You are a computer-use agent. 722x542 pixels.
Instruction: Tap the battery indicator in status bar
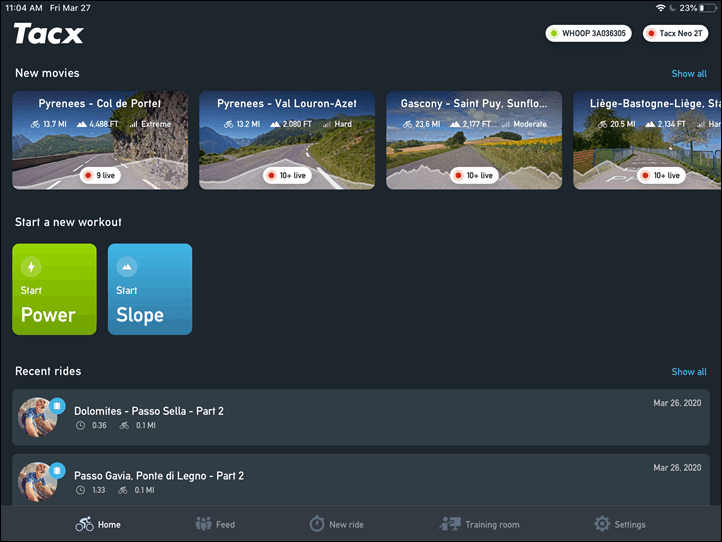(x=708, y=8)
